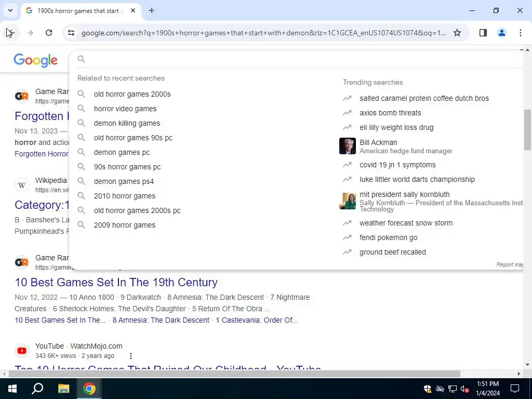Choose '2010 horror games' suggestion

pyautogui.click(x=125, y=196)
